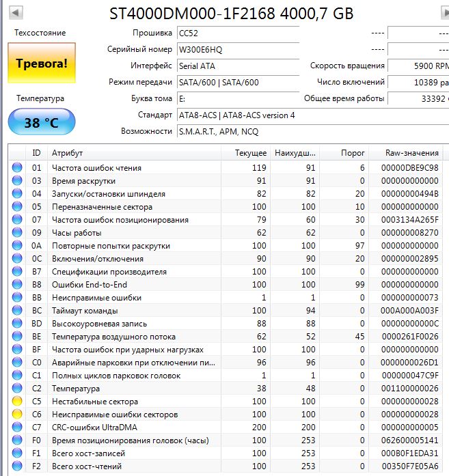Viewport: 449px width, 476px height.
Task: Click the Скорость вращения 5900 RPM field
Action: tap(417, 66)
